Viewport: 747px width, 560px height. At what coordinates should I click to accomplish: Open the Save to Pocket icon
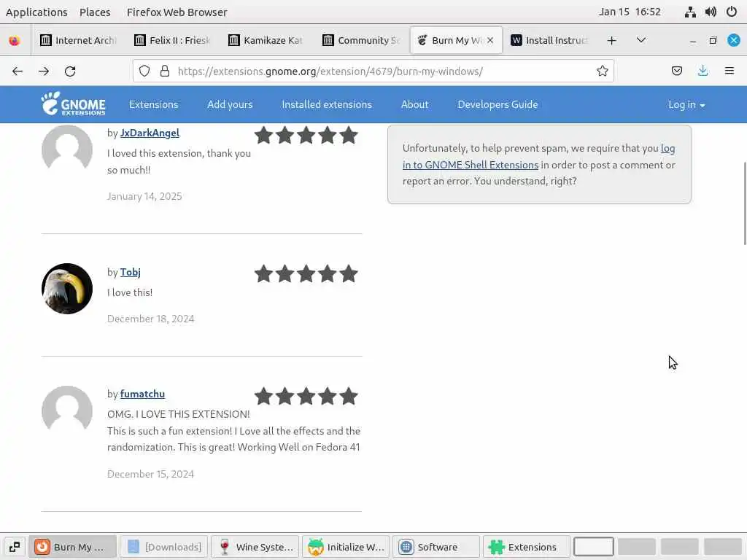coord(676,71)
